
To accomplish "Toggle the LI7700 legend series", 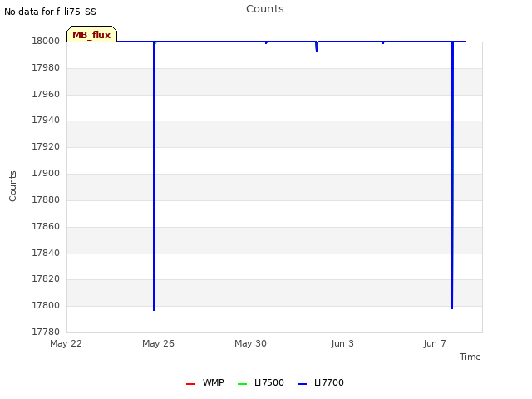I will 320,382.
